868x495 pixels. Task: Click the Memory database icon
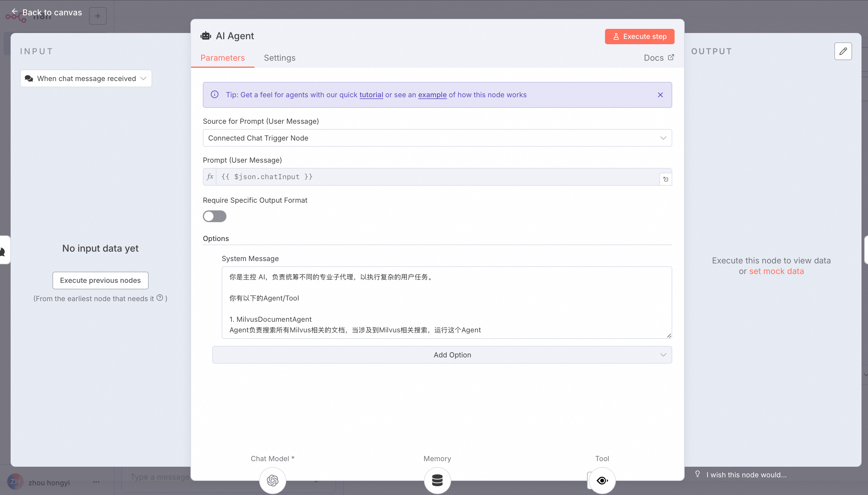pos(437,480)
